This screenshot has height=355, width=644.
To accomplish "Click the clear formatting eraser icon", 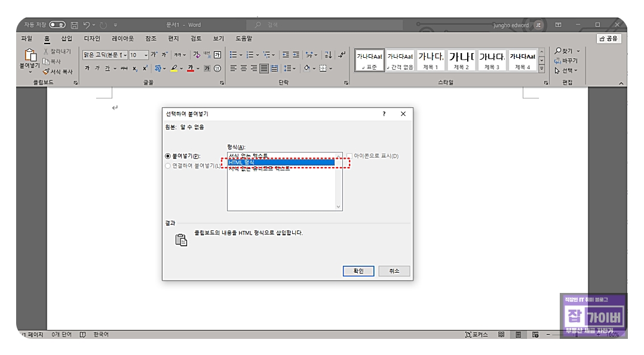I will tap(197, 54).
